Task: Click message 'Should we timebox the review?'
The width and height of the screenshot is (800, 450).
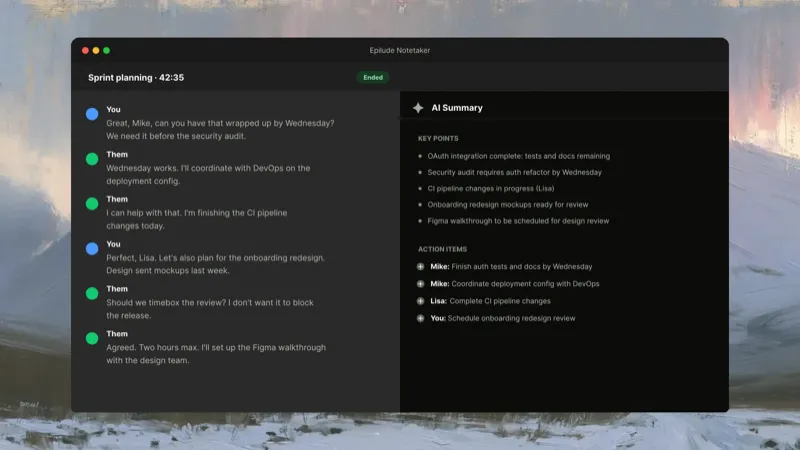Action: [x=210, y=309]
